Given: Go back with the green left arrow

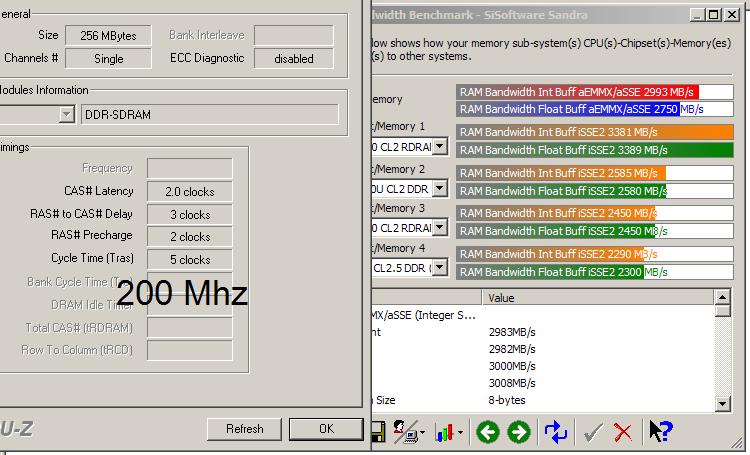Looking at the screenshot, I should tap(487, 432).
